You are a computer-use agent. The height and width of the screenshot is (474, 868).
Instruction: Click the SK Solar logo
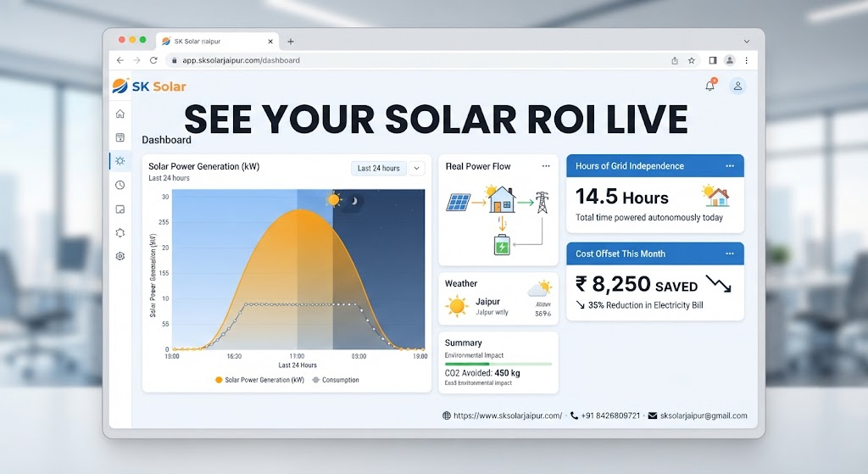tap(148, 86)
